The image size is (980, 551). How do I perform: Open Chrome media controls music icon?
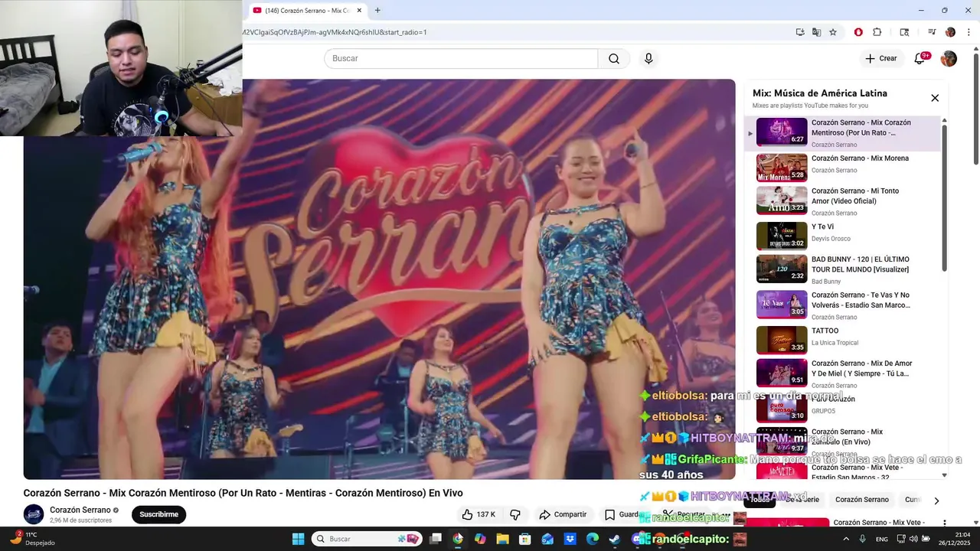point(932,32)
